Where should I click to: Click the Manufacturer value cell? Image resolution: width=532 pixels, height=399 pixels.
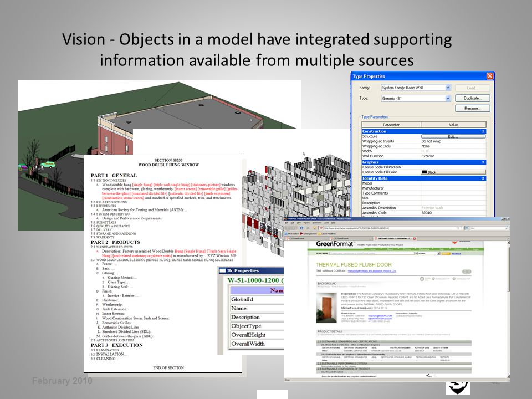pos(453,188)
